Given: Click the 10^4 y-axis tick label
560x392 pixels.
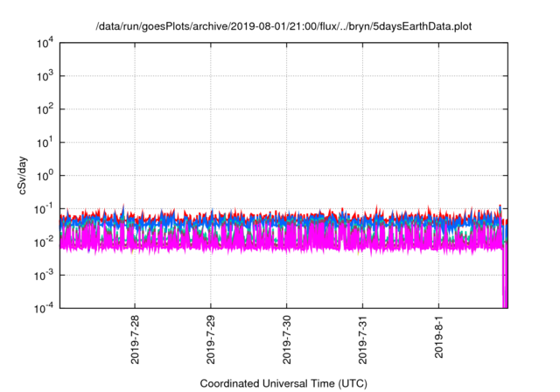Looking at the screenshot, I should tap(45, 43).
